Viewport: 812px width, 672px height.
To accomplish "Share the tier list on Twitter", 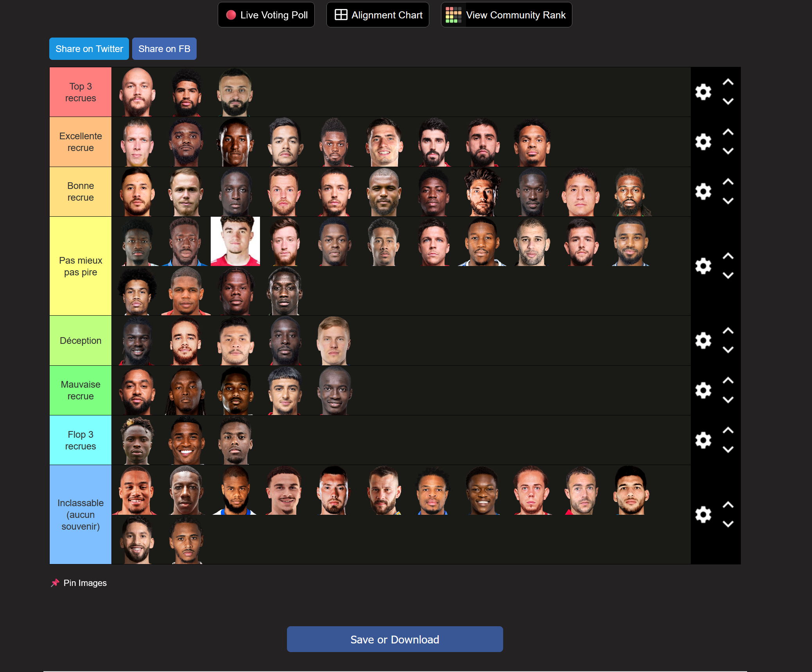I will coord(89,49).
